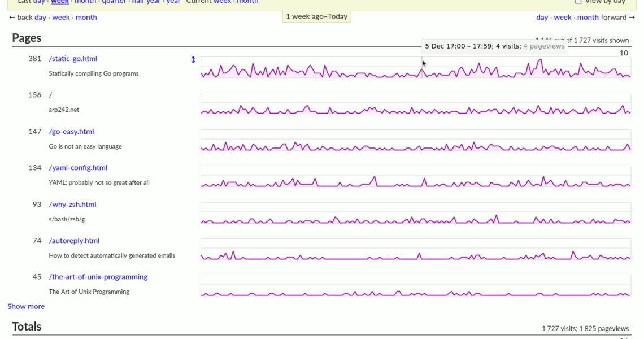
Task: Move forward one month in the period
Action: pos(588,17)
